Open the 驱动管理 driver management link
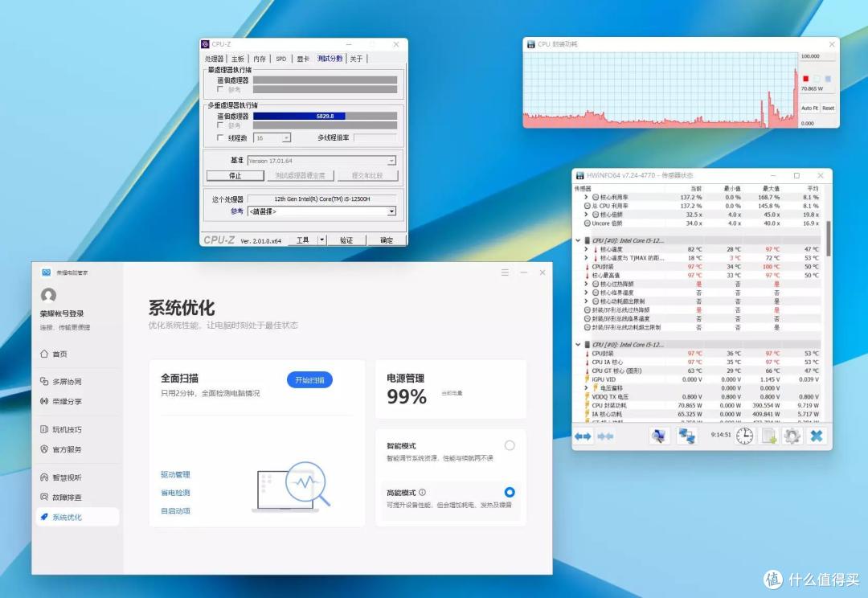 click(x=175, y=474)
